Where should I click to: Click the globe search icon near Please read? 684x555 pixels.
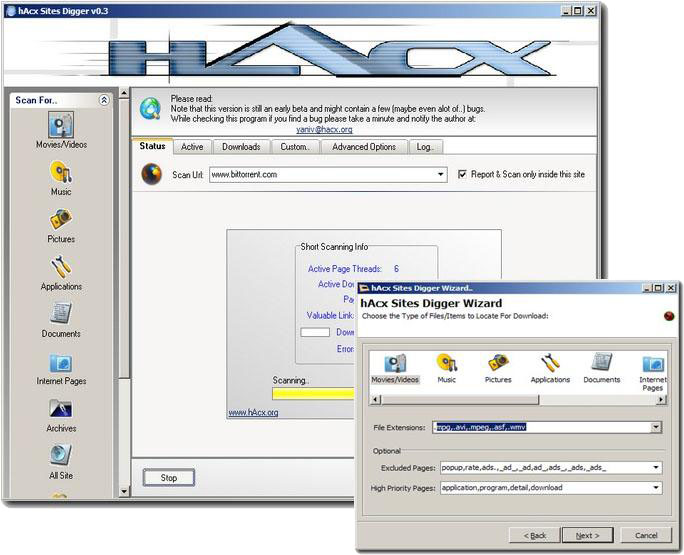[x=150, y=109]
